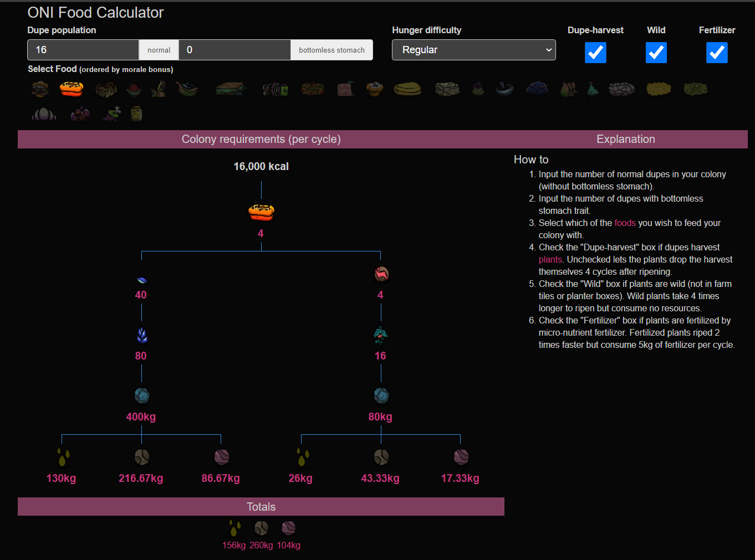The width and height of the screenshot is (755, 560).
Task: Click the Colony requirements (per cycle) header
Action: (x=261, y=139)
